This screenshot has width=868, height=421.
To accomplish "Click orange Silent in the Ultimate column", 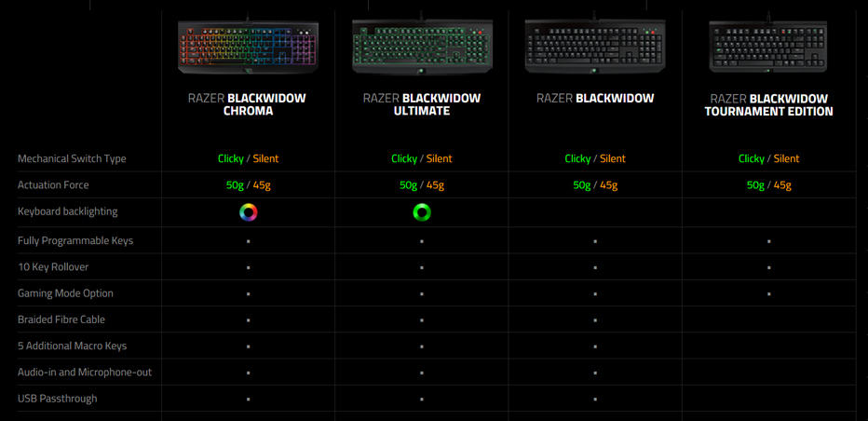I will (439, 159).
